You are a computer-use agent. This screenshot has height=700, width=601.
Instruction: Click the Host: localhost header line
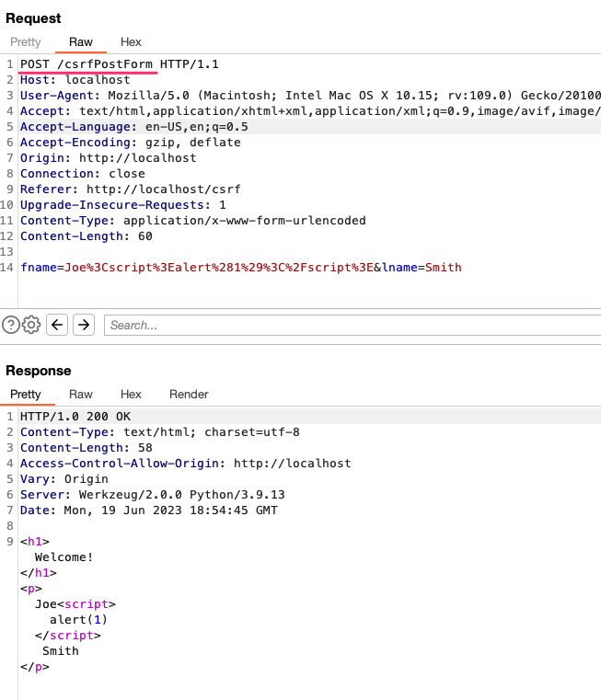point(75,80)
